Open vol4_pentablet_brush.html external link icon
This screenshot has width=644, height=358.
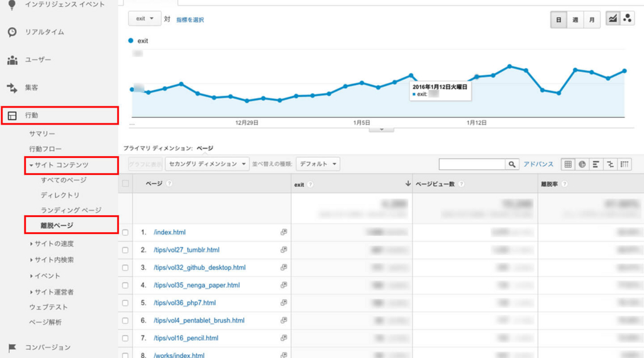point(284,321)
